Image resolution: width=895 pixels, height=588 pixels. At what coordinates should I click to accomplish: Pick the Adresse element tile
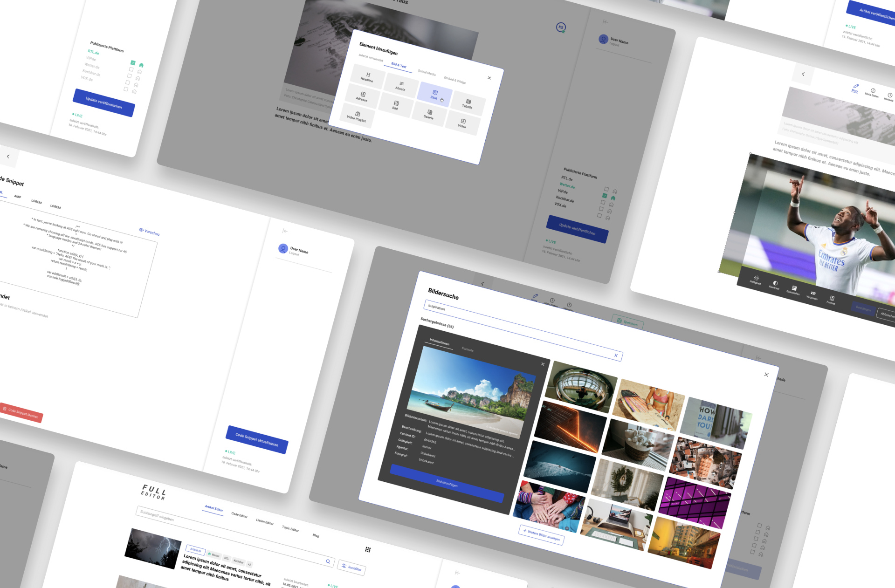coord(362,96)
